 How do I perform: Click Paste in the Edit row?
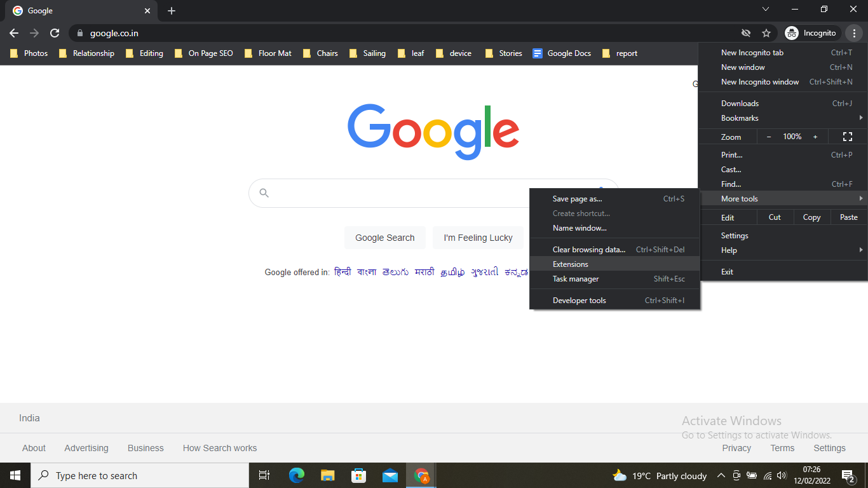849,217
